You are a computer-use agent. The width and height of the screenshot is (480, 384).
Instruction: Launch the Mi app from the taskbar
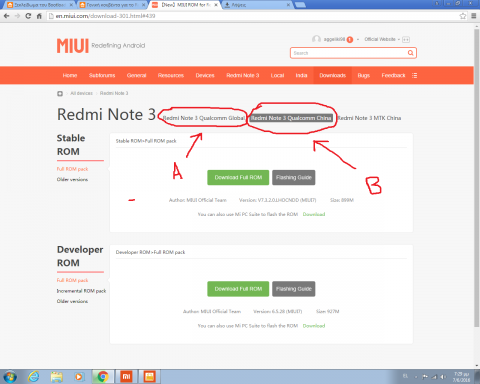[x=126, y=377]
